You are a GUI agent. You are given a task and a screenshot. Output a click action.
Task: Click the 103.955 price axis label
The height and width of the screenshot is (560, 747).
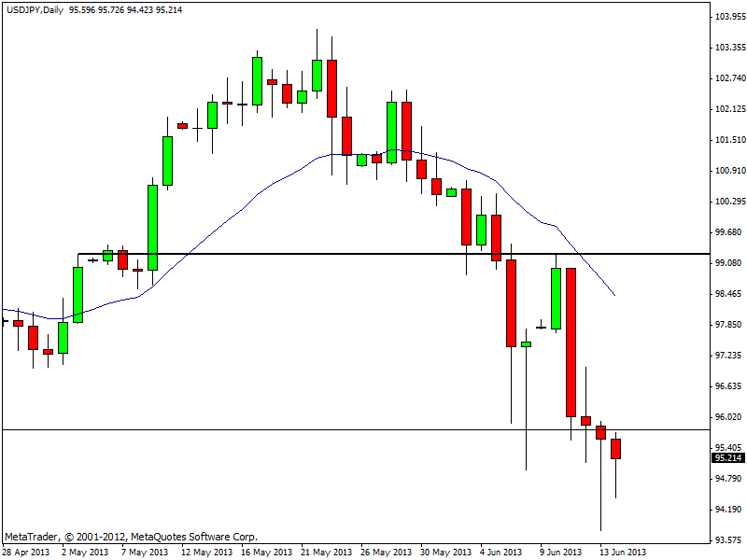728,17
